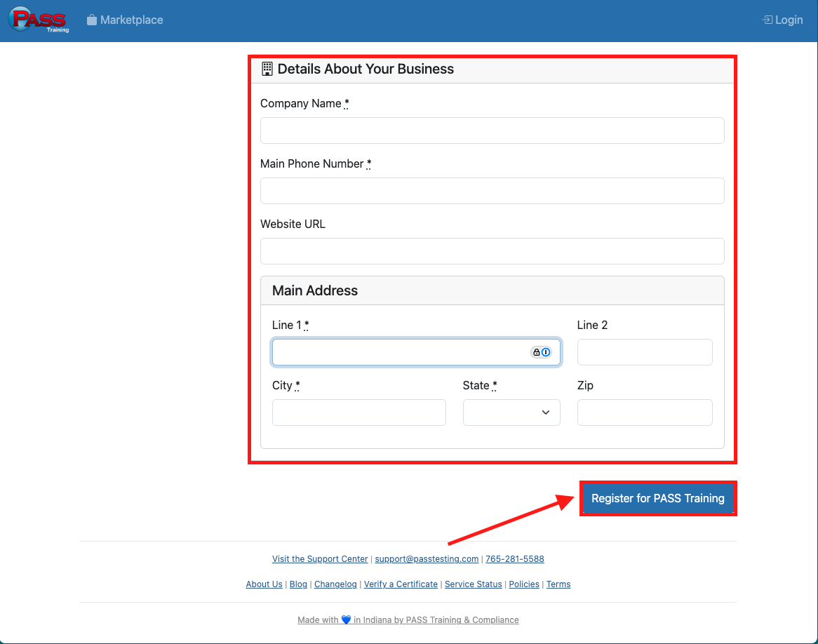This screenshot has height=644, width=818.
Task: Open the Changelog footer link
Action: click(x=335, y=584)
